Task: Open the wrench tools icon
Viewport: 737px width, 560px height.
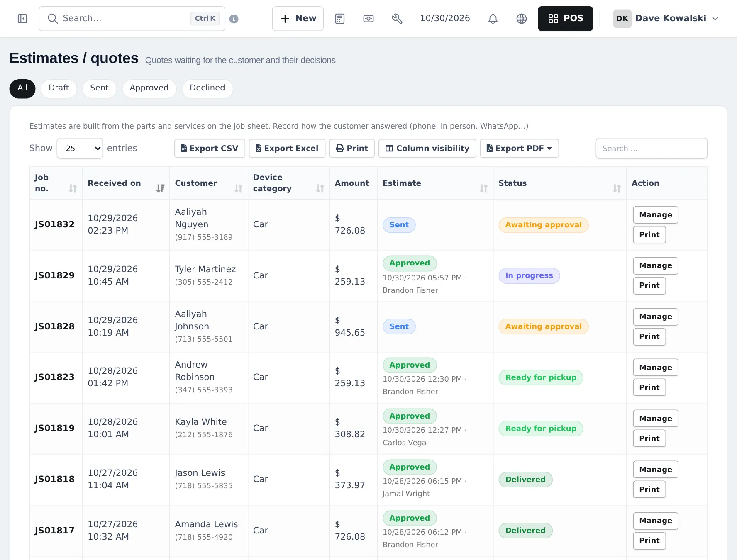Action: 397,19
